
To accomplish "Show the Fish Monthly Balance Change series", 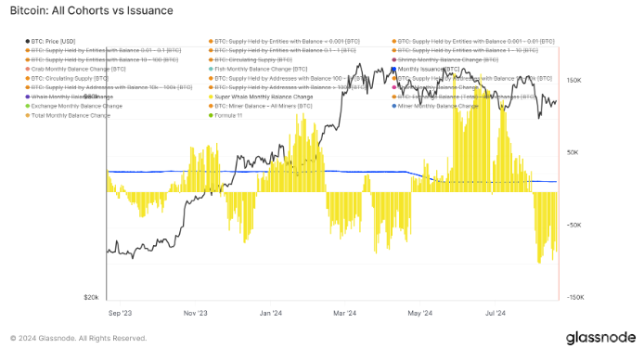I will (x=258, y=69).
